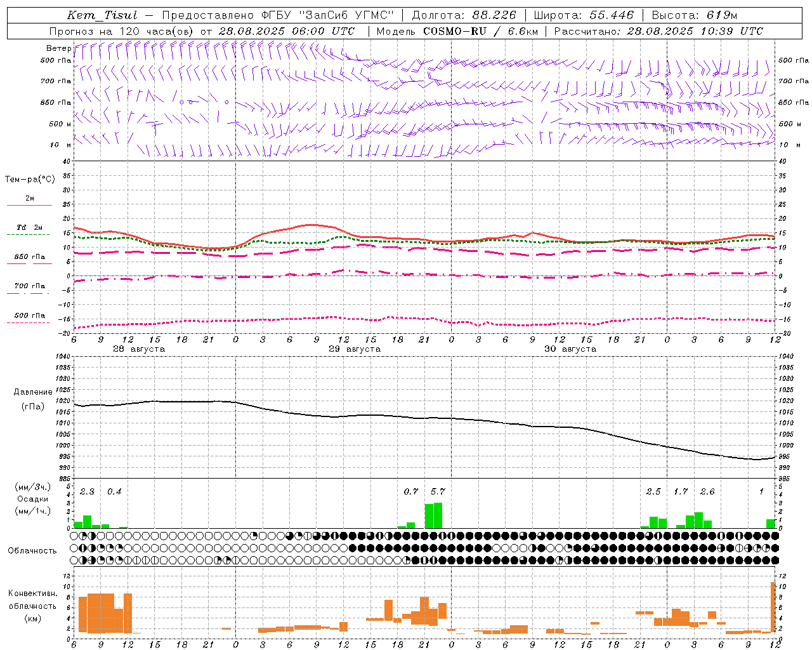Click the 5.7 precipitation total value
Viewport: 812px width, 650px height.
[x=438, y=491]
